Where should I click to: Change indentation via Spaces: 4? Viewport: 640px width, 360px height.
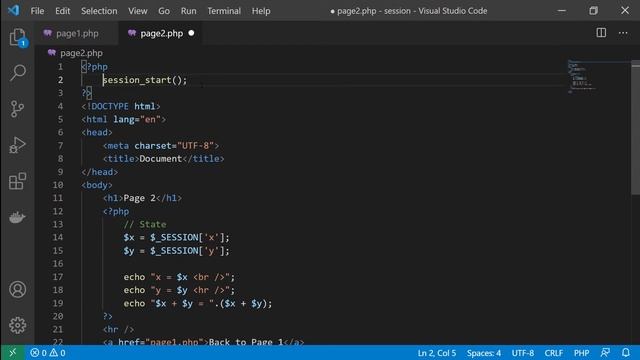(x=484, y=353)
